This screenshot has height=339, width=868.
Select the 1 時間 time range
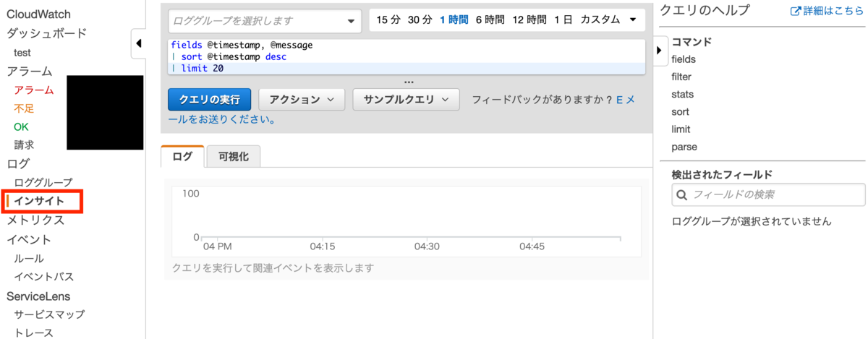click(x=454, y=20)
